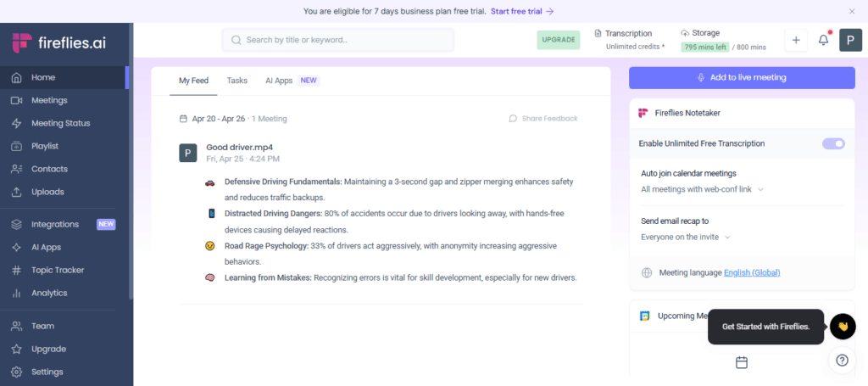Click the Topic Tracker hash icon
Viewport: 868px width, 386px height.
coord(17,271)
